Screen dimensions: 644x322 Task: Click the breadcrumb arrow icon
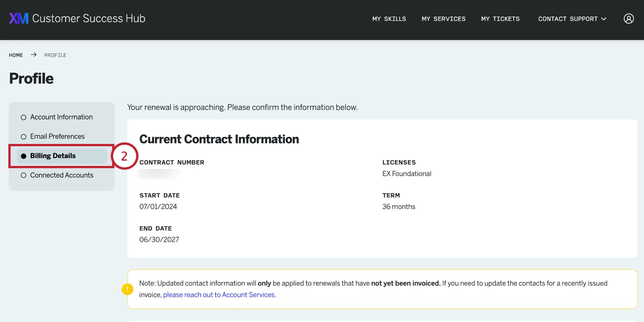coord(34,55)
